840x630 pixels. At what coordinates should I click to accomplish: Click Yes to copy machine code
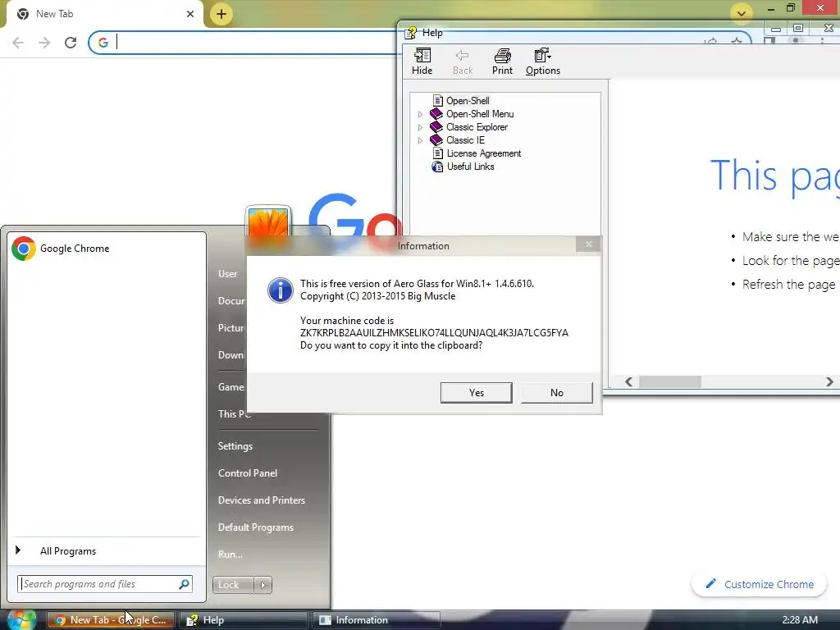tap(477, 393)
